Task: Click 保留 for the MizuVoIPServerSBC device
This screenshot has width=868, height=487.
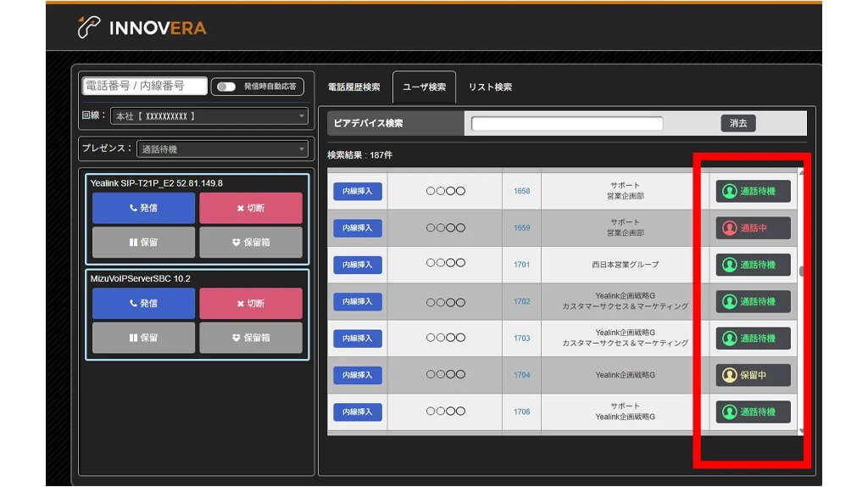Action: coord(143,338)
